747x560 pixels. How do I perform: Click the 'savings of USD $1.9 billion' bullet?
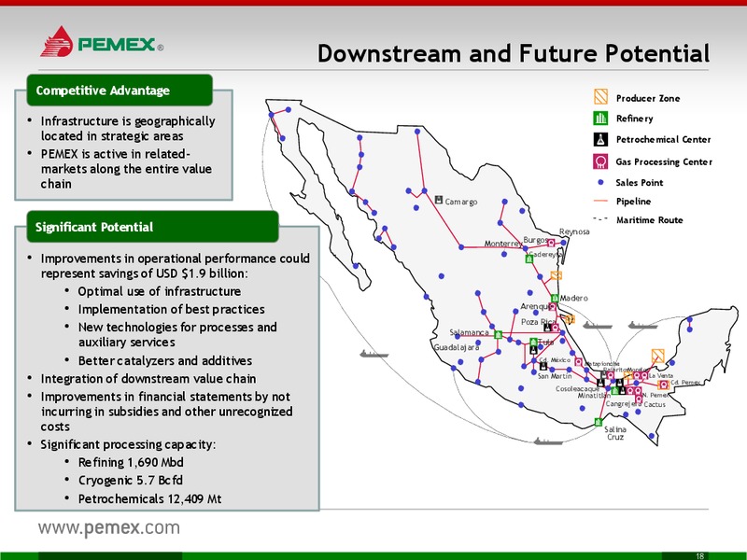[x=176, y=265]
